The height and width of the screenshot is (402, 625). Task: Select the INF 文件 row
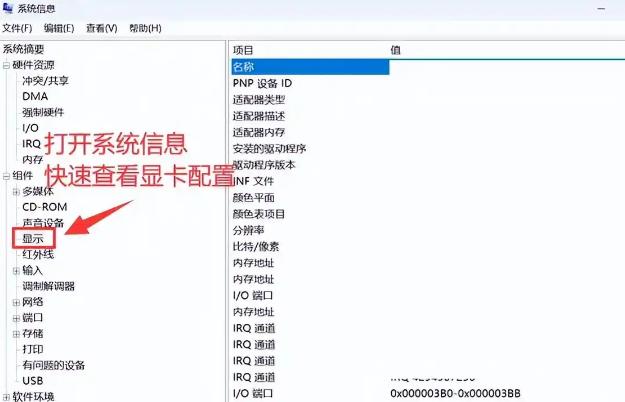(253, 181)
